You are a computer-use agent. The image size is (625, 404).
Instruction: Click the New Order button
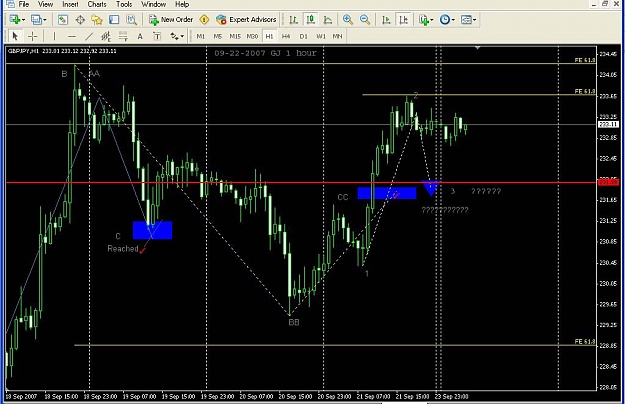click(x=171, y=20)
